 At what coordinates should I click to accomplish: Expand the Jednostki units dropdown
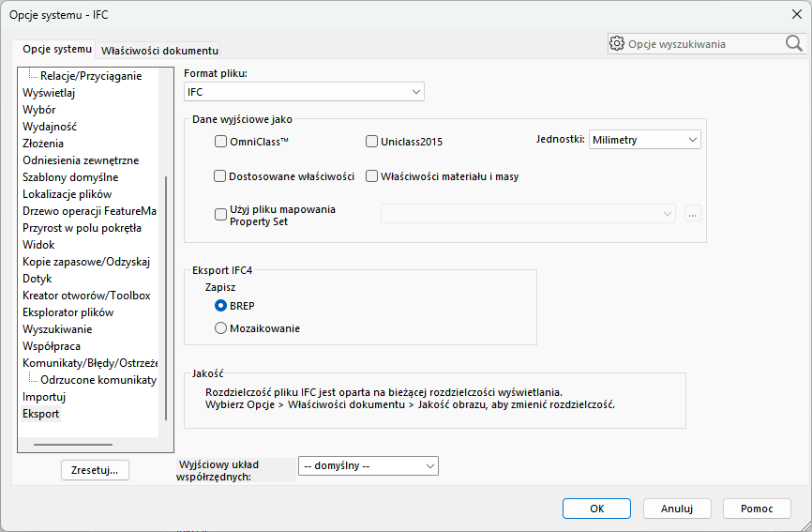[644, 140]
